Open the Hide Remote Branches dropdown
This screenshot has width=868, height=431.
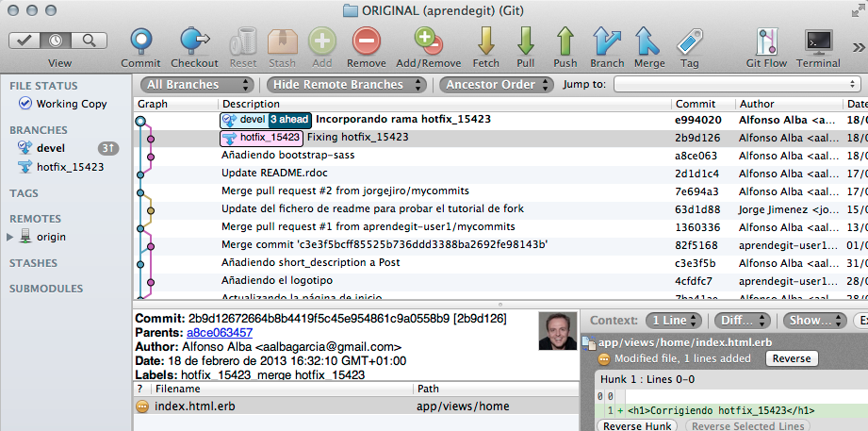(349, 84)
